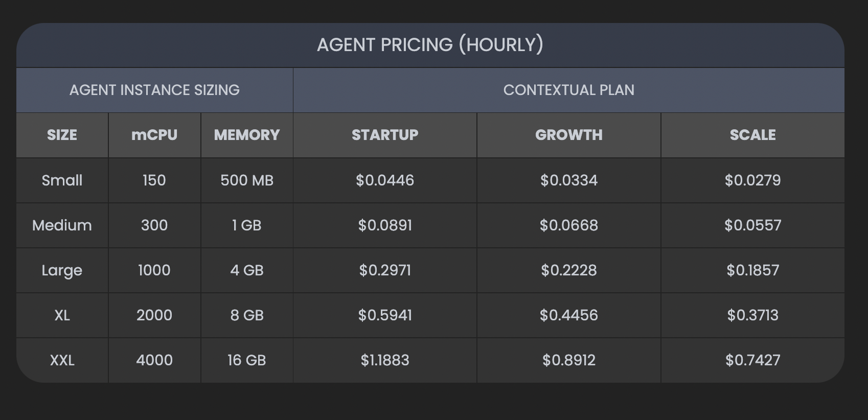Screen dimensions: 868x420
Task: Click the Large size row label
Action: click(x=62, y=270)
